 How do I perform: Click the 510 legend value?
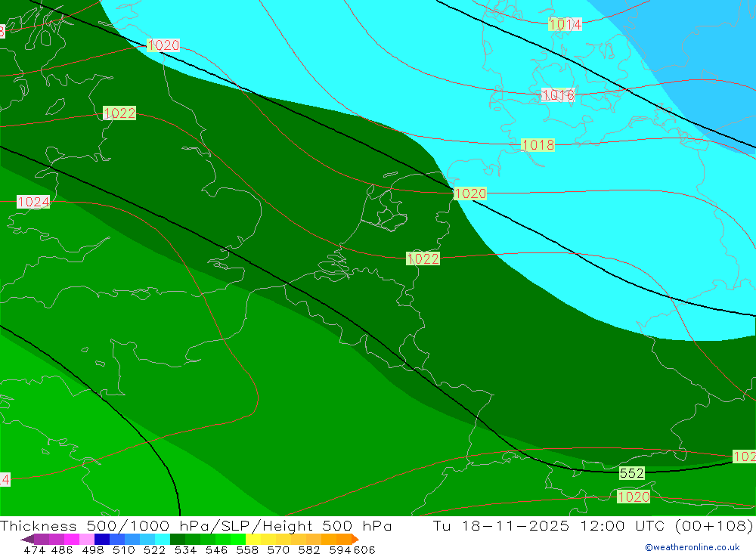tap(124, 549)
